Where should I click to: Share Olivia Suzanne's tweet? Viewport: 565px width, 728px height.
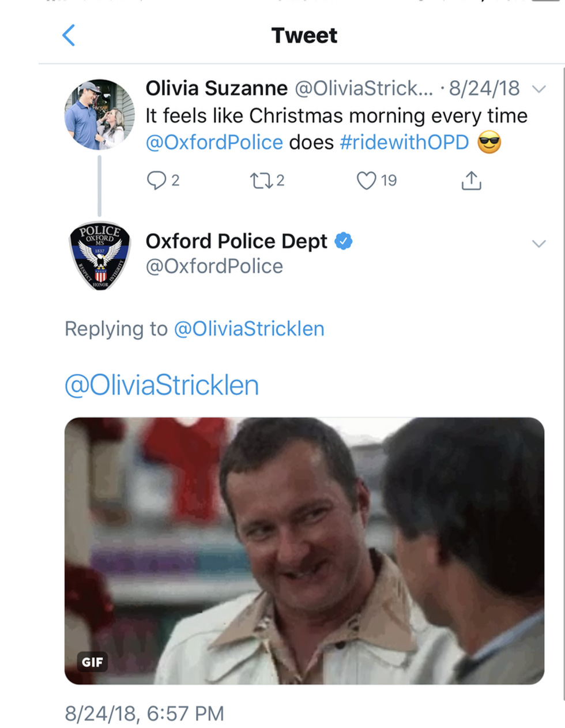(471, 181)
